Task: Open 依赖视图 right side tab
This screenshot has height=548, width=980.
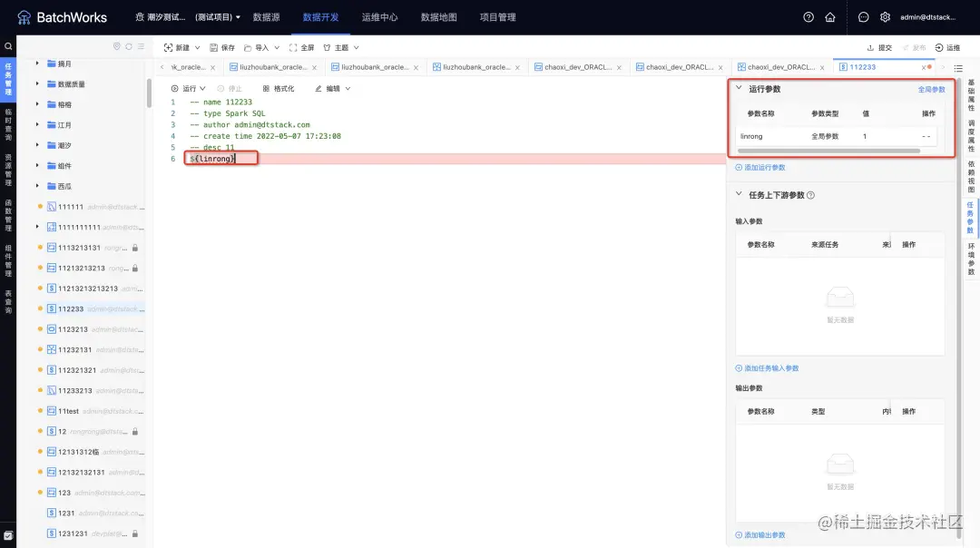Action: [x=971, y=177]
